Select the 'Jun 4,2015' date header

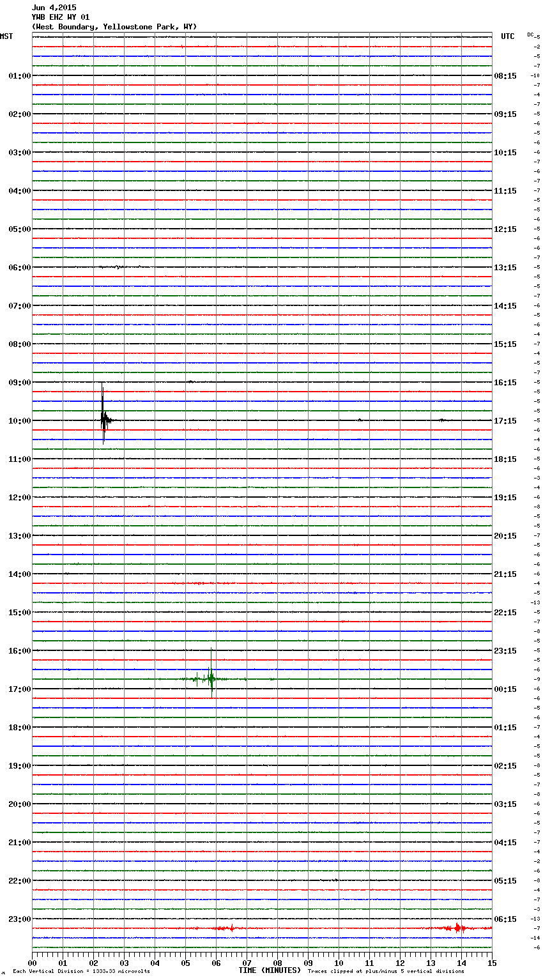click(54, 8)
